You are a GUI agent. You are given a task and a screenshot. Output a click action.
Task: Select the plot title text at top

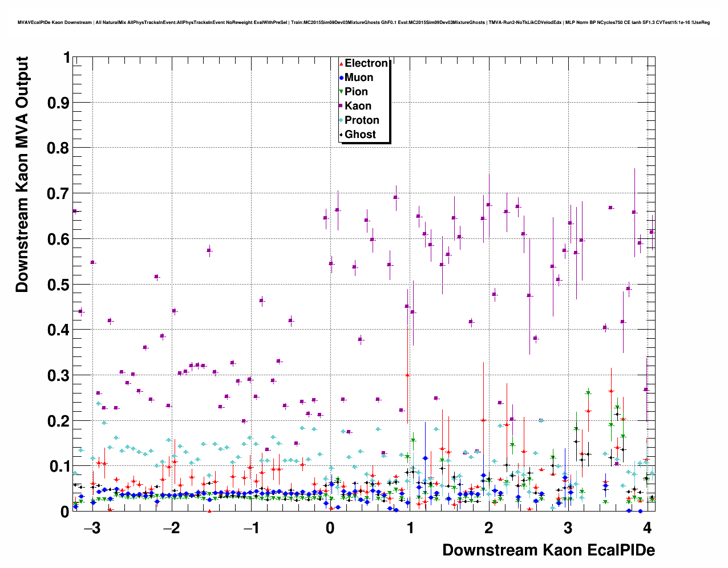[363, 22]
